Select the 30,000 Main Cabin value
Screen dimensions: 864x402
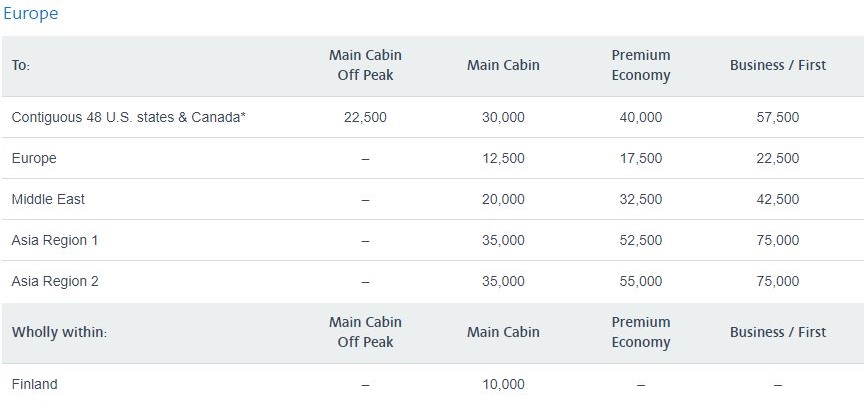[x=503, y=117]
